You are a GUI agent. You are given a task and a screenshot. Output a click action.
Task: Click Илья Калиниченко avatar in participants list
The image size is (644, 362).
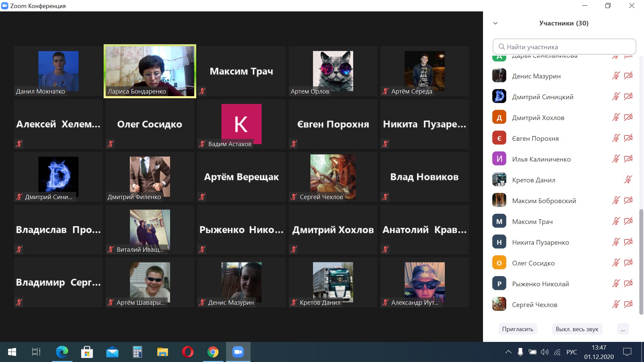tap(499, 159)
